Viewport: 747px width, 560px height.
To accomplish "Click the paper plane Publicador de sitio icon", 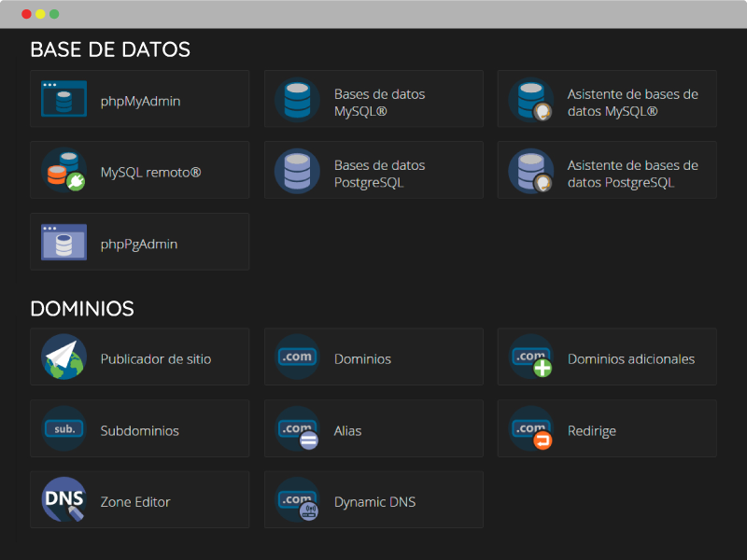I will point(63,357).
